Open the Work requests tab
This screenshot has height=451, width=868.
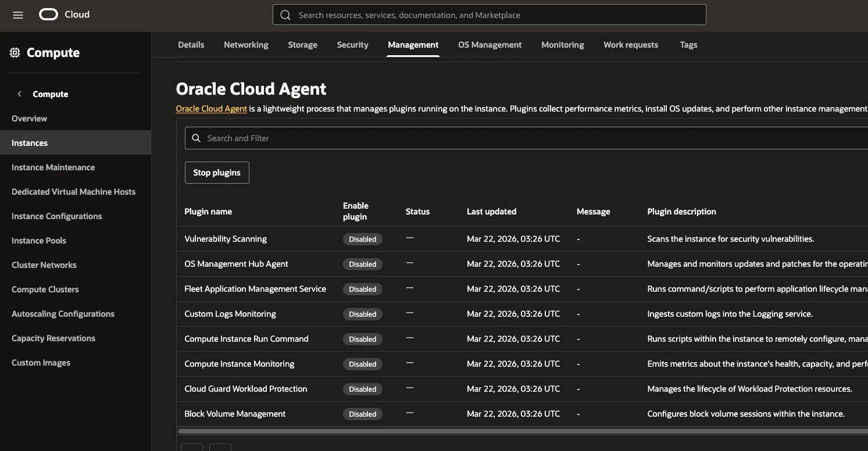[631, 45]
